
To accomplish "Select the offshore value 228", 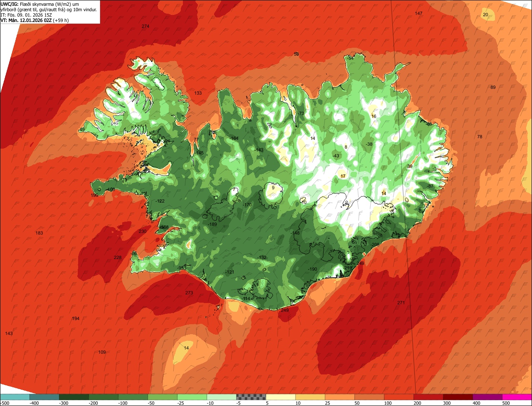I will click(118, 257).
